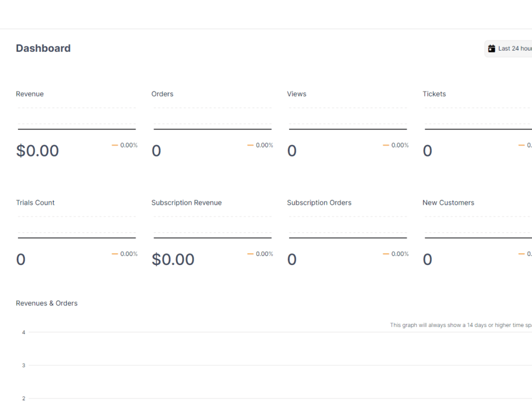
Task: Click the orange dash beside Subscription Orders percentage
Action: 386,254
